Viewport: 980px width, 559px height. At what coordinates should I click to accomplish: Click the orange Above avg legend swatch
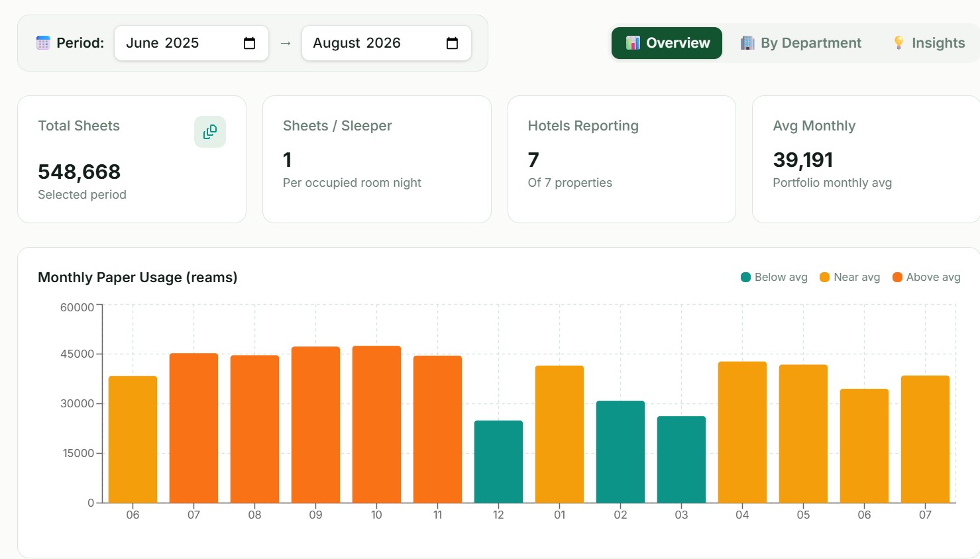pyautogui.click(x=897, y=278)
